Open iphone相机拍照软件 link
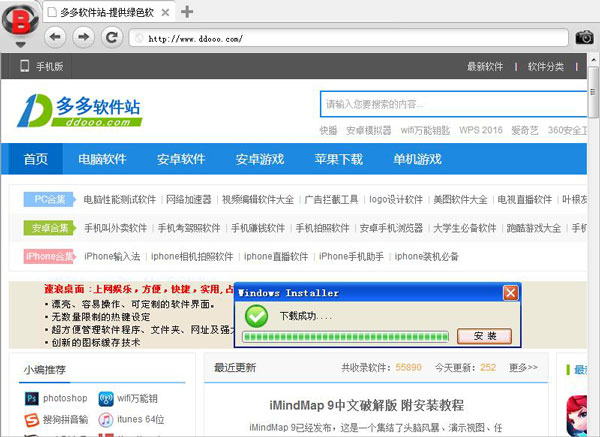Screen dimensions: 600x437 (192, 256)
